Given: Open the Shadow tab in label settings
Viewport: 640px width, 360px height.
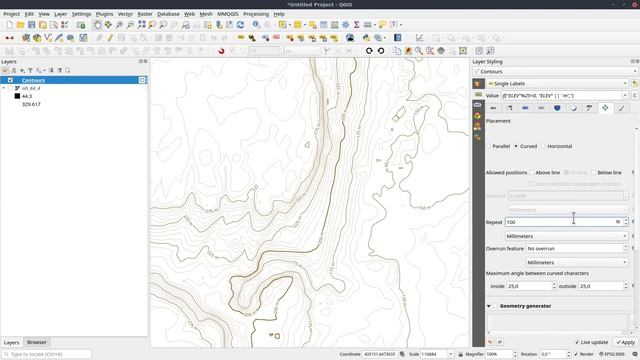Looking at the screenshot, I should pyautogui.click(x=573, y=108).
